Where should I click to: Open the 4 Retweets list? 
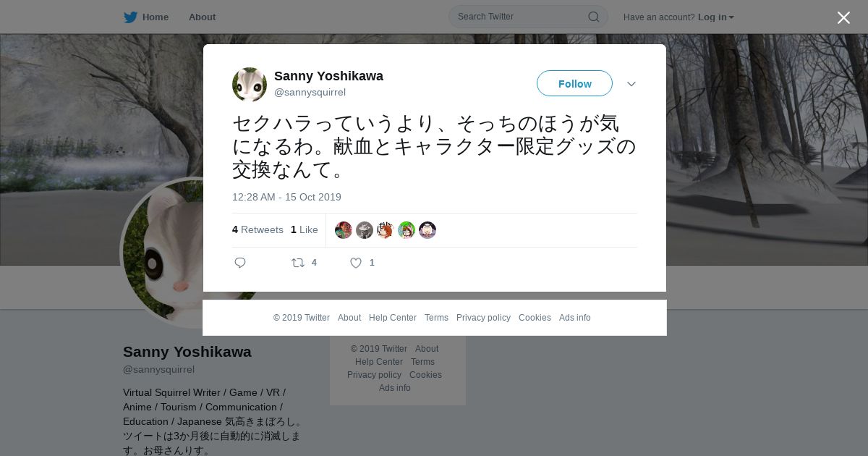point(258,229)
